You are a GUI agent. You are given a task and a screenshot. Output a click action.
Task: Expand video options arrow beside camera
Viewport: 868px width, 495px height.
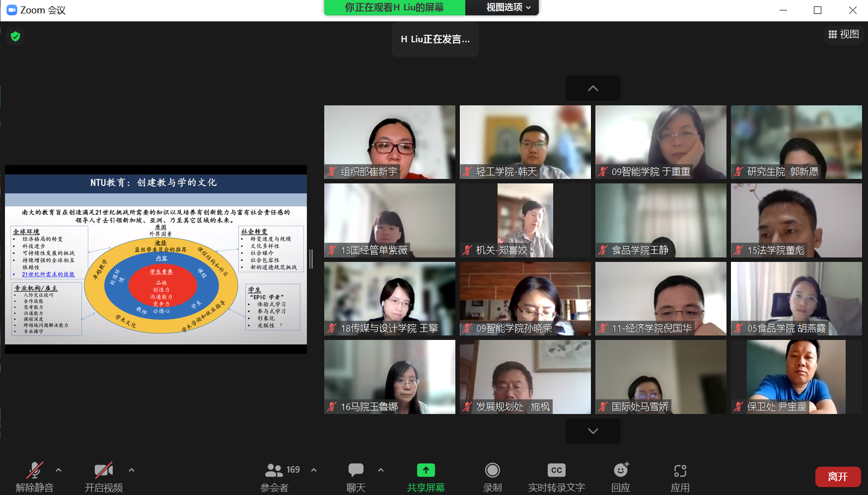point(132,470)
